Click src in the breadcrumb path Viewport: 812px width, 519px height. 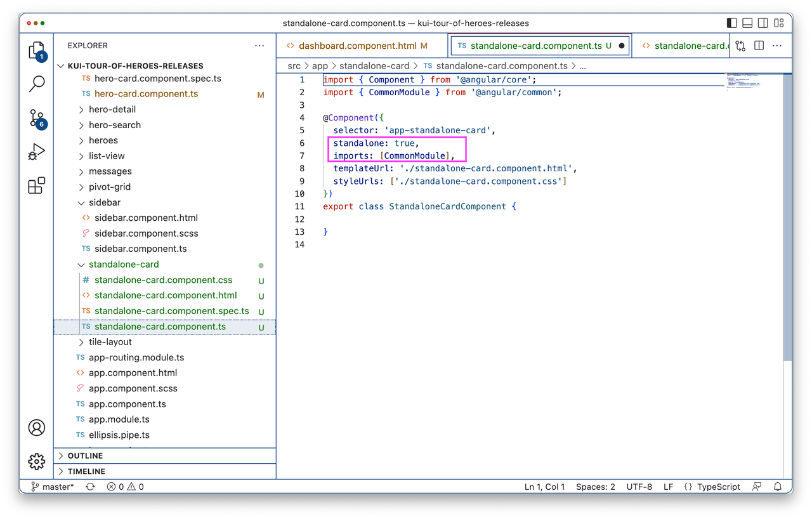tap(294, 65)
